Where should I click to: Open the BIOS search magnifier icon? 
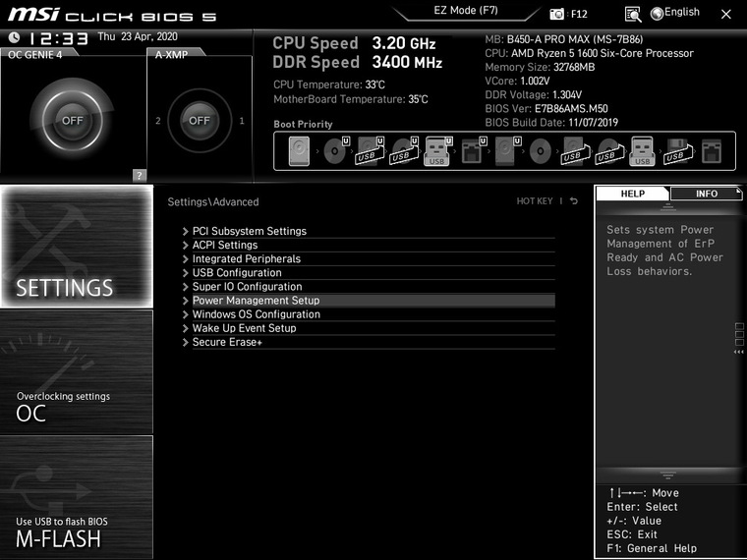(x=633, y=15)
